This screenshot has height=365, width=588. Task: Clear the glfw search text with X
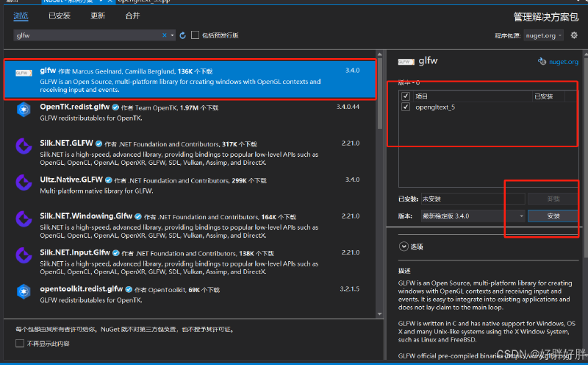[164, 35]
